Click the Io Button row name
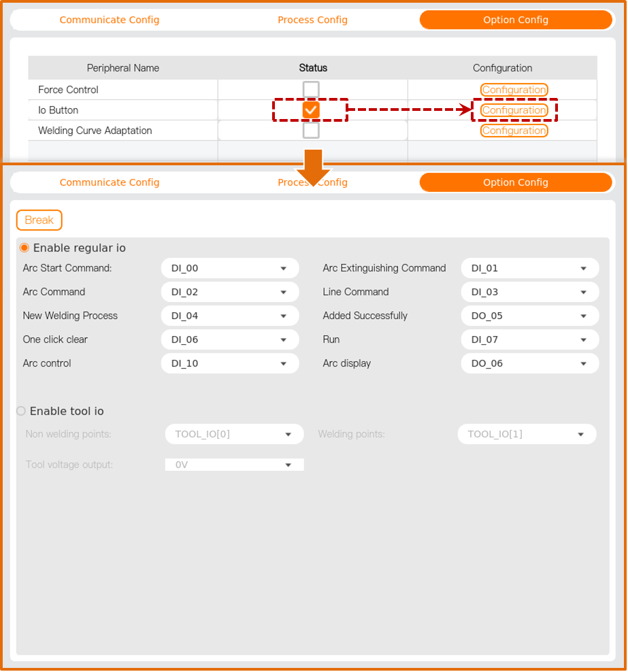 coord(59,110)
